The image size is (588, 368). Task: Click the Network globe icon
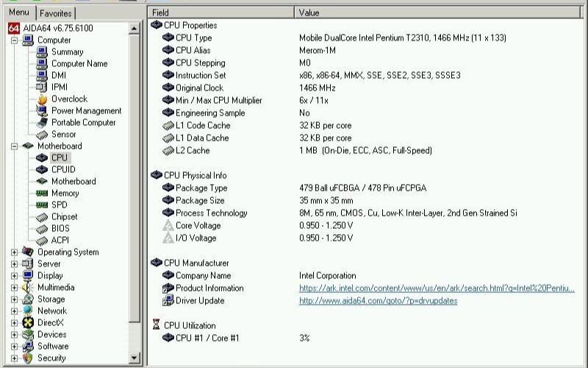click(x=28, y=311)
